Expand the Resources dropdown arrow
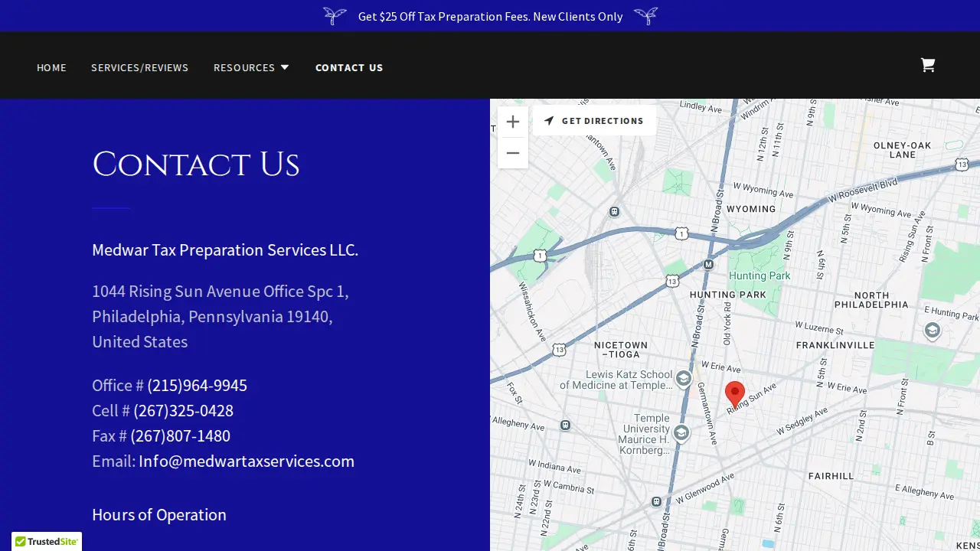The height and width of the screenshot is (551, 980). coord(285,67)
